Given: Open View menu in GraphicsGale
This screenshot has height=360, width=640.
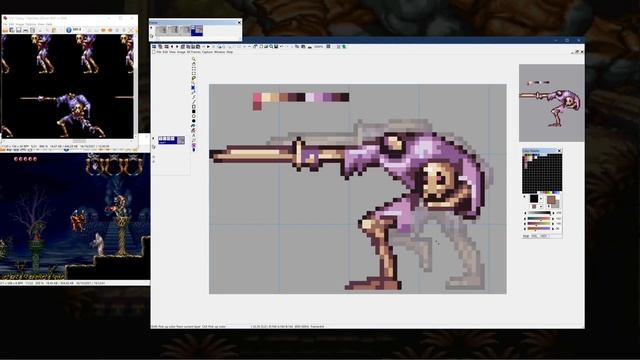Looking at the screenshot, I should pyautogui.click(x=172, y=52).
